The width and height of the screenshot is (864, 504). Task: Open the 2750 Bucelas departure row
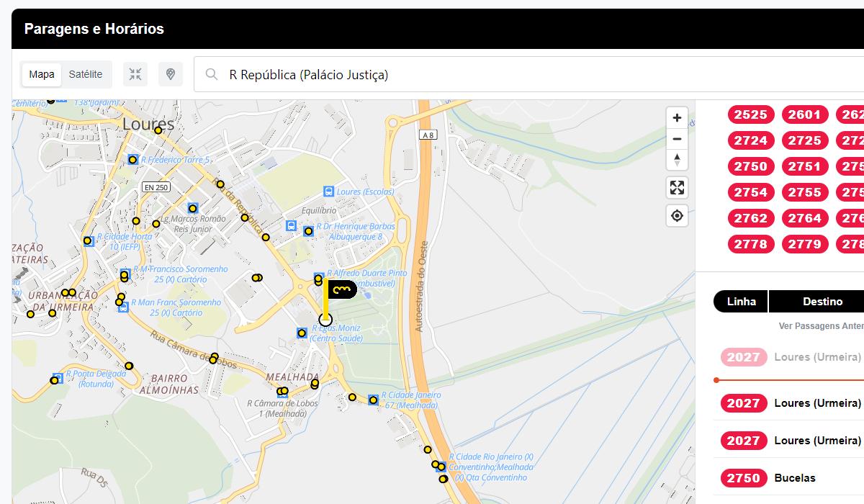(x=788, y=478)
